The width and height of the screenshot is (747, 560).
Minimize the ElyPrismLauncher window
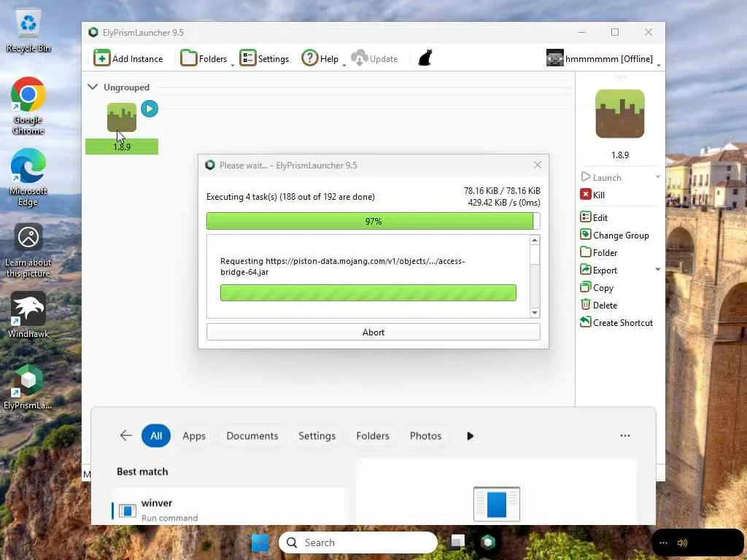[x=581, y=32]
